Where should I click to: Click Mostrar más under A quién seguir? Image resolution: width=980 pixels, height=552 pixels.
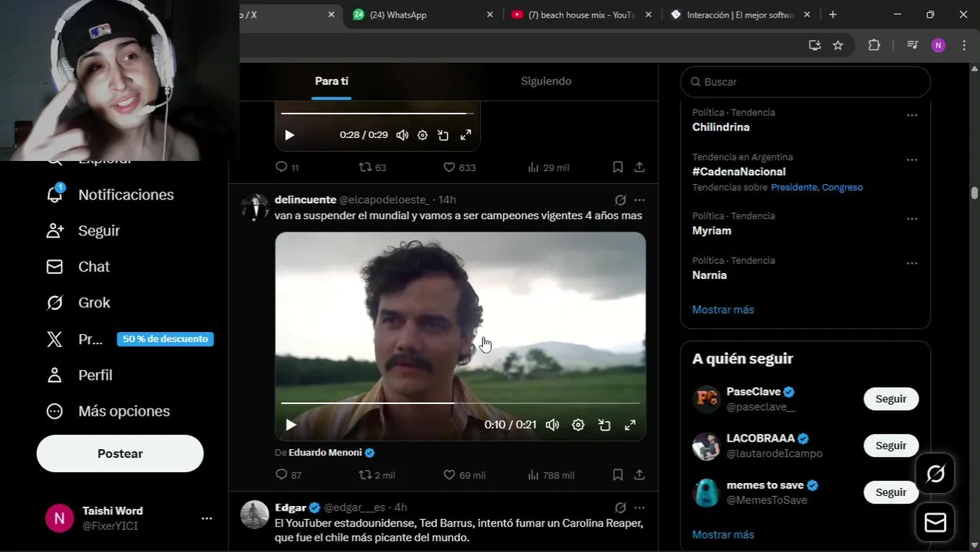point(723,534)
